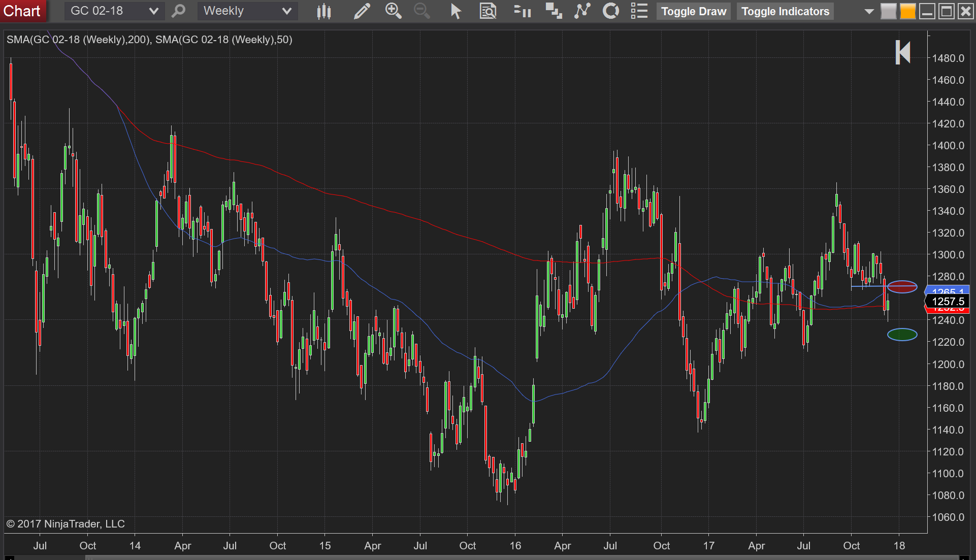This screenshot has height=560, width=976.
Task: Select the gray window link color box
Action: (x=888, y=11)
